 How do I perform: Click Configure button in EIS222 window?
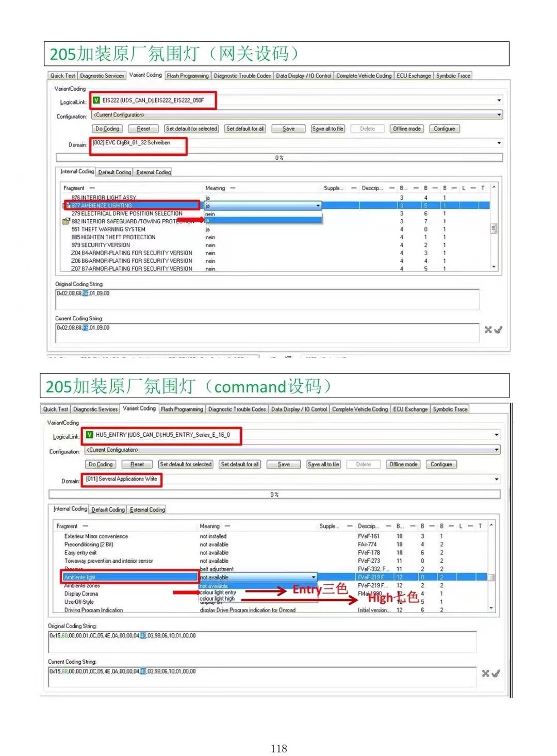pos(444,129)
